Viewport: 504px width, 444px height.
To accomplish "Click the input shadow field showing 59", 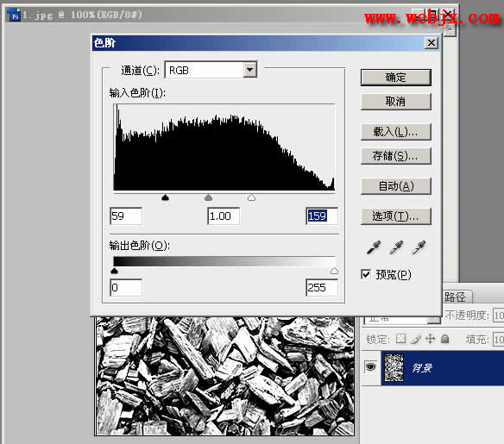I will click(126, 216).
